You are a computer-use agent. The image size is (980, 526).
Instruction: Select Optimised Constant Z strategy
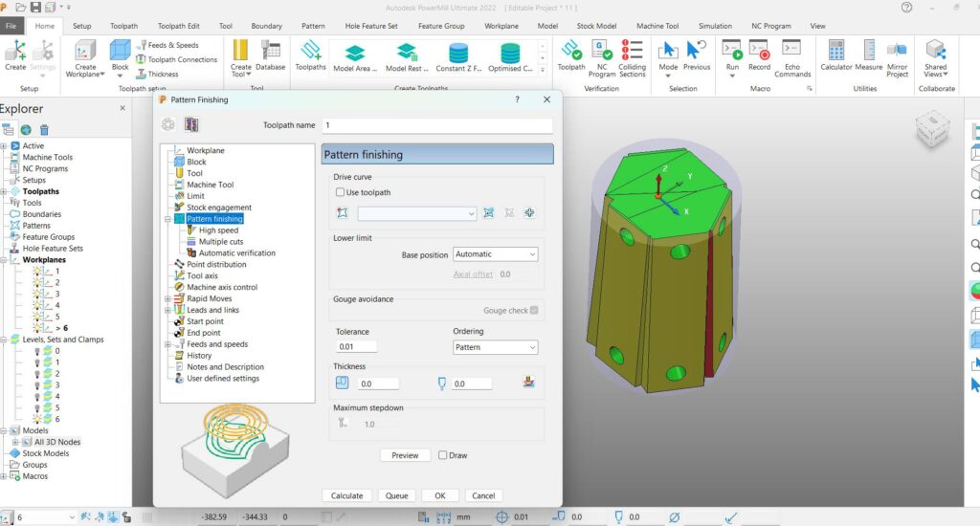click(510, 58)
